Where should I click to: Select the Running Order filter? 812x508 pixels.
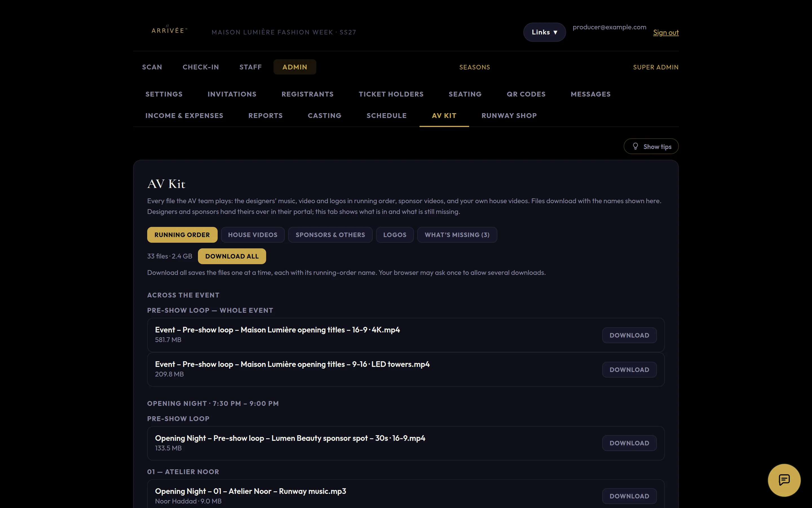tap(182, 235)
